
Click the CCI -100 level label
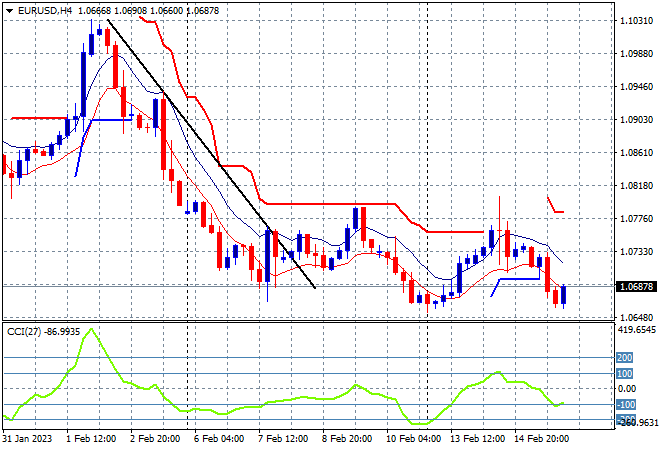pos(625,405)
